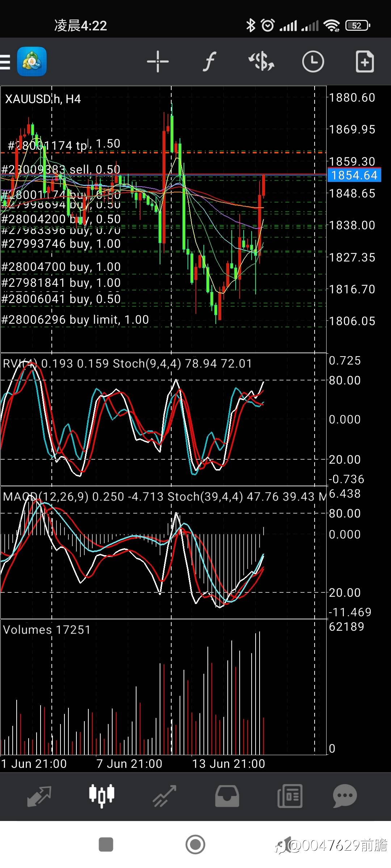Open the indicators (f) list
The width and height of the screenshot is (391, 868).
[x=210, y=61]
